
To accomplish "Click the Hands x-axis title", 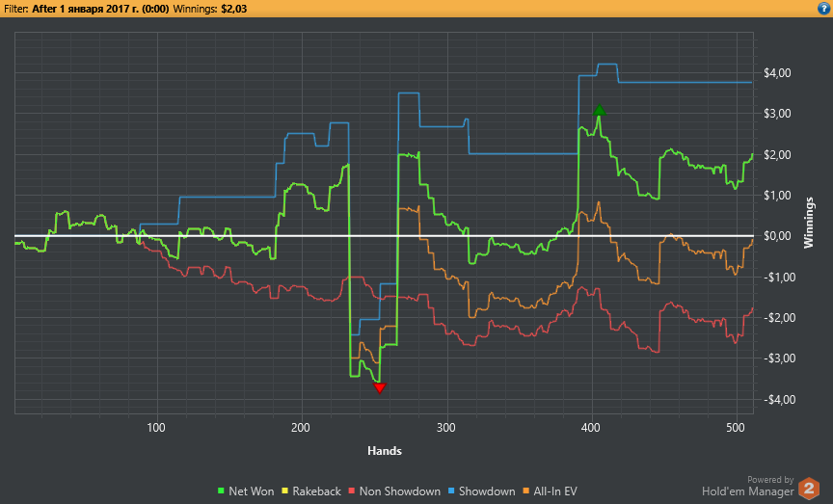I will [385, 451].
